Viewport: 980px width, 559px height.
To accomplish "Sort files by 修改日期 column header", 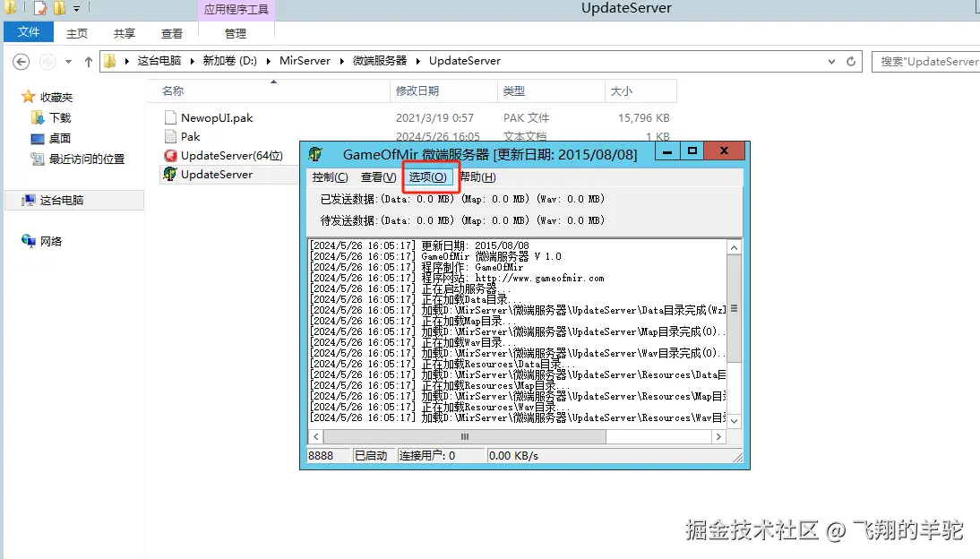I will [443, 91].
